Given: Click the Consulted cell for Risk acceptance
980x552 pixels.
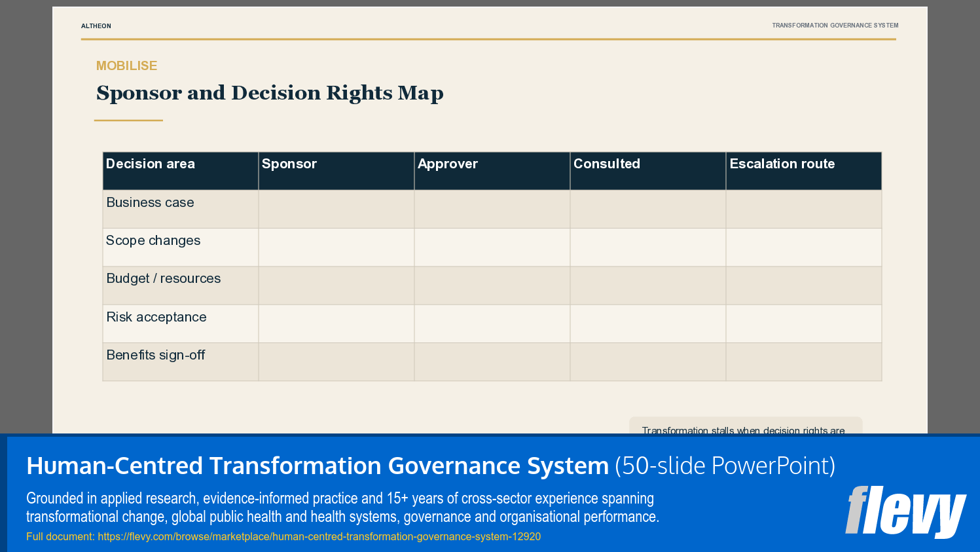Looking at the screenshot, I should tap(648, 323).
